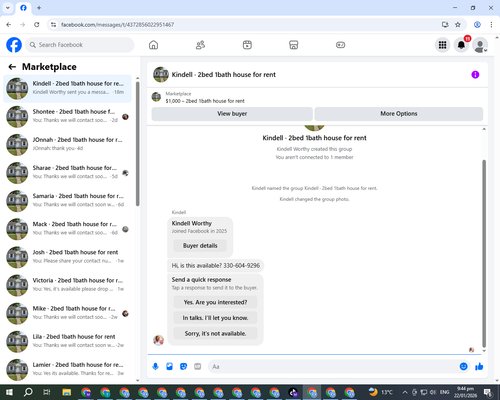Click the Facebook logo
This screenshot has height=400, width=500.
pos(14,45)
